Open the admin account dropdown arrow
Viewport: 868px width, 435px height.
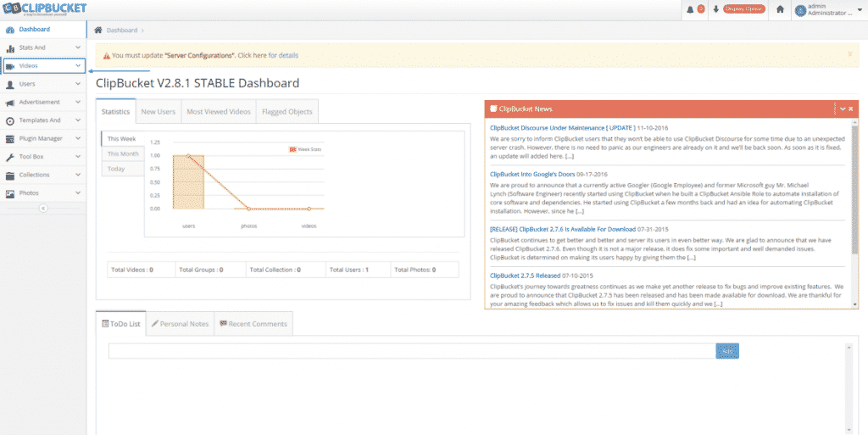[861, 10]
